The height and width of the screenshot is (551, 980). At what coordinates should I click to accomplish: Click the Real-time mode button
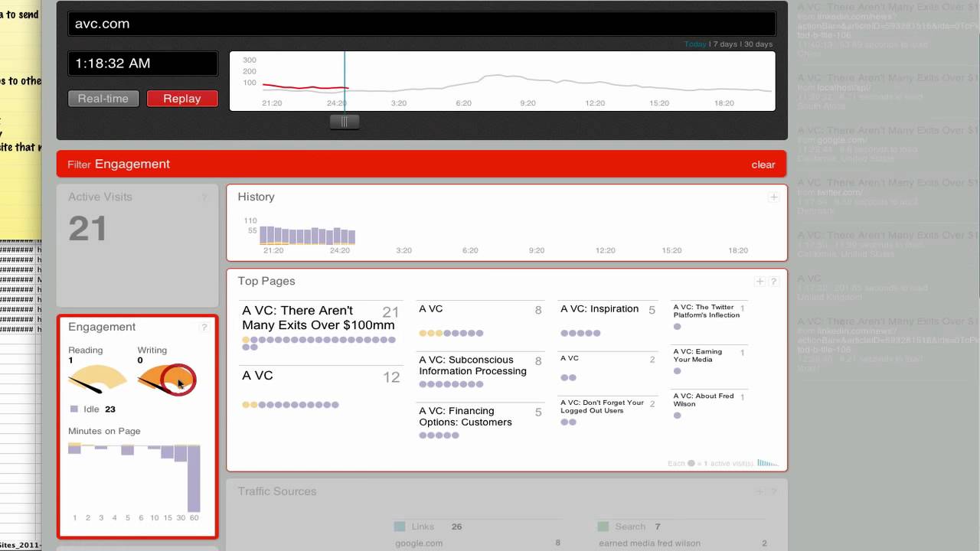pyautogui.click(x=103, y=99)
